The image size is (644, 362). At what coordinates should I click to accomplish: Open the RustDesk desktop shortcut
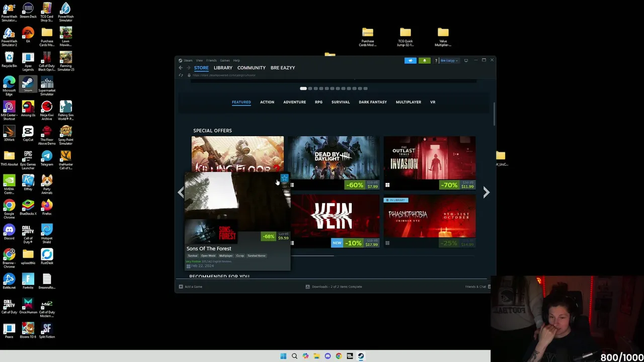point(47,257)
